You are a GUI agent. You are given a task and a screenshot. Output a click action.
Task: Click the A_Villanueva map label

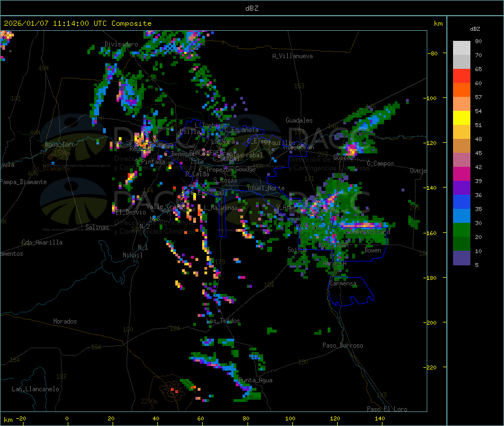(292, 56)
